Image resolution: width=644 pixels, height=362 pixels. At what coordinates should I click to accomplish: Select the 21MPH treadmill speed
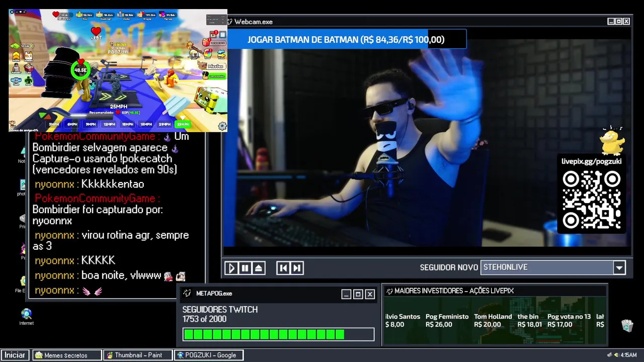pyautogui.click(x=165, y=124)
